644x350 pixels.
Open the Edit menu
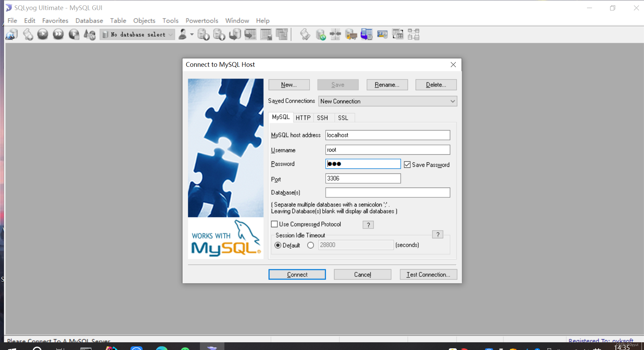tap(30, 20)
